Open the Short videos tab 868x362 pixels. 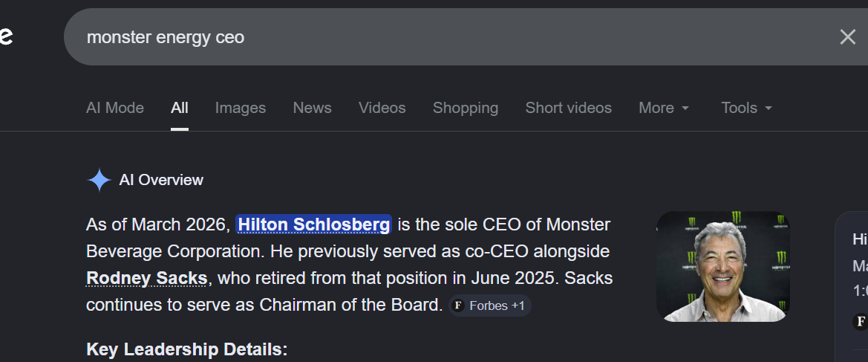pyautogui.click(x=568, y=108)
